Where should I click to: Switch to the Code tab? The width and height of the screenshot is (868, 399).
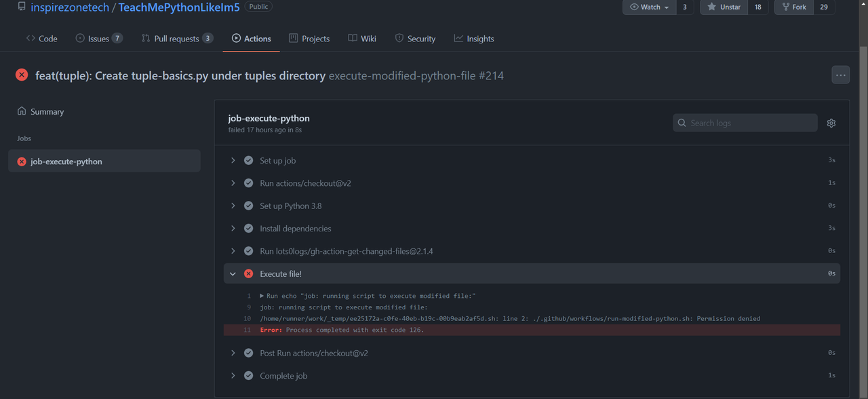41,39
